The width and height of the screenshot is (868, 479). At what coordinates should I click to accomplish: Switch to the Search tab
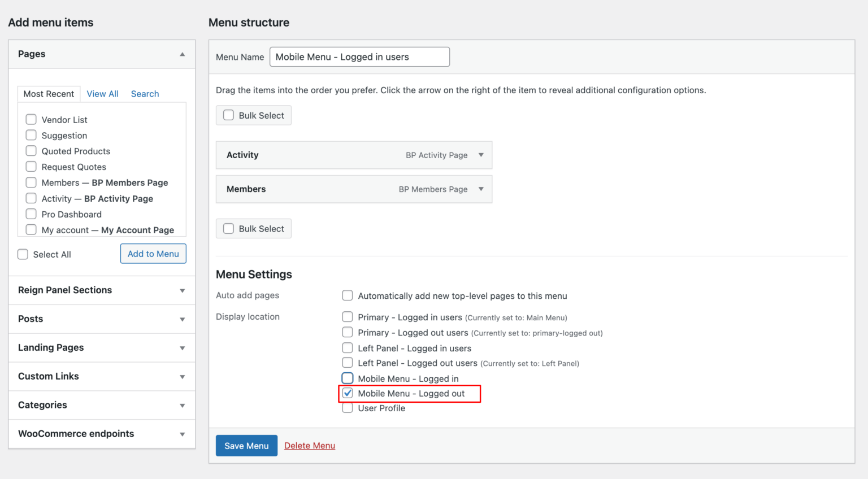point(145,93)
